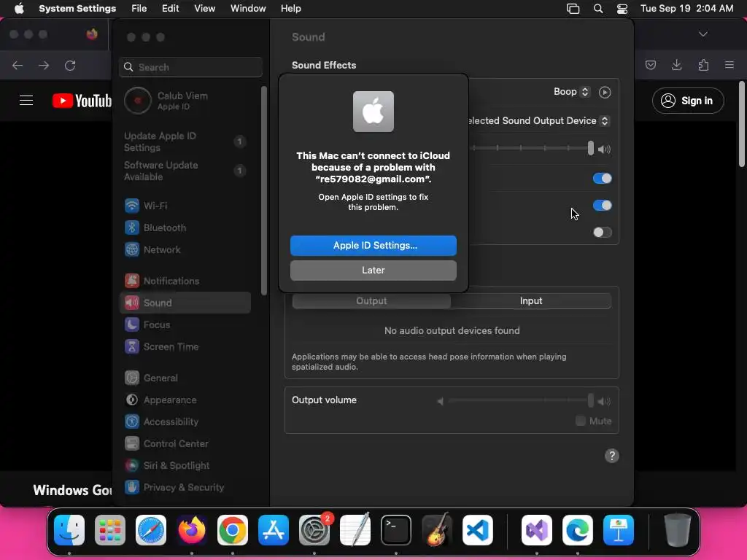Focus the System Settings Search field

point(190,67)
